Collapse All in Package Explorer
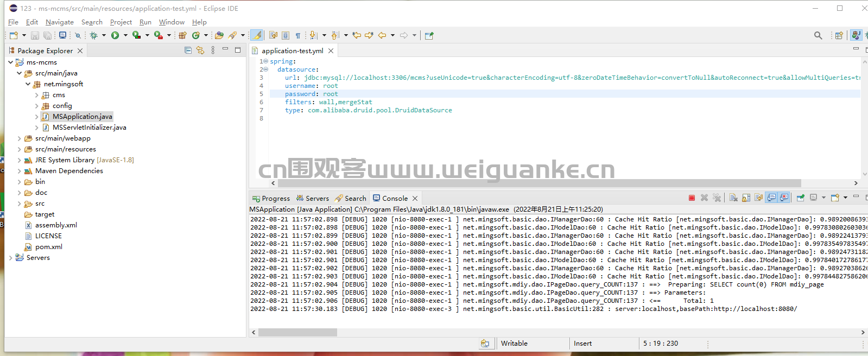The width and height of the screenshot is (868, 356). [188, 50]
